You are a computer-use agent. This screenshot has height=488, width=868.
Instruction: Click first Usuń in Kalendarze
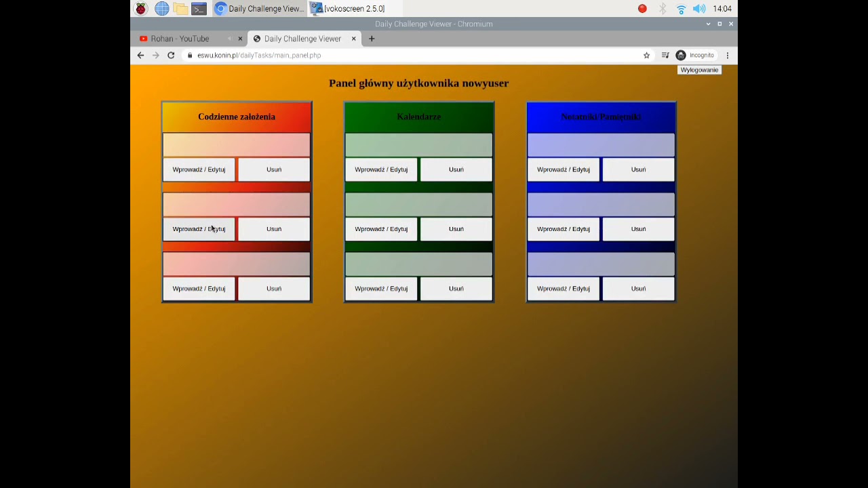pyautogui.click(x=456, y=169)
